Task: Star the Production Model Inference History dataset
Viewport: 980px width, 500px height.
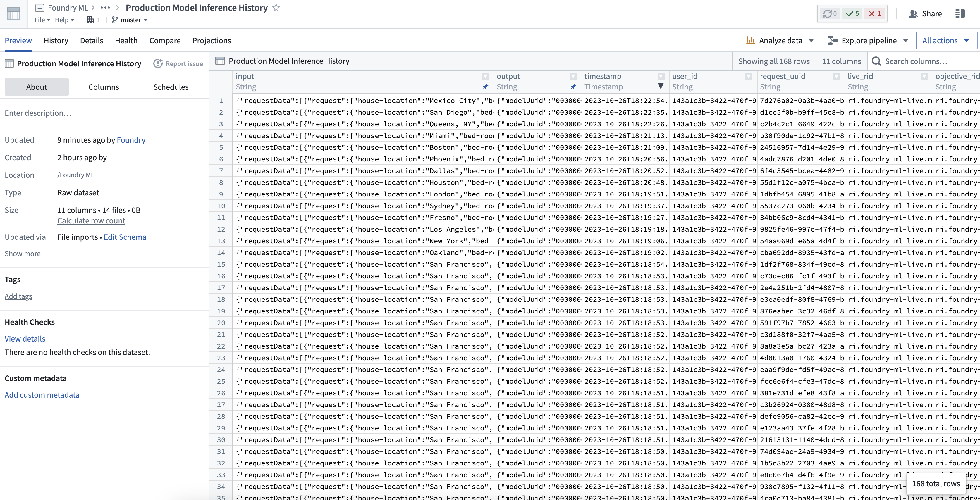Action: [x=276, y=8]
